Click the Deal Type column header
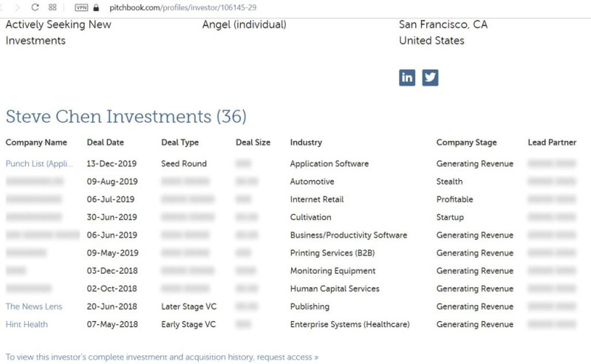 click(180, 142)
